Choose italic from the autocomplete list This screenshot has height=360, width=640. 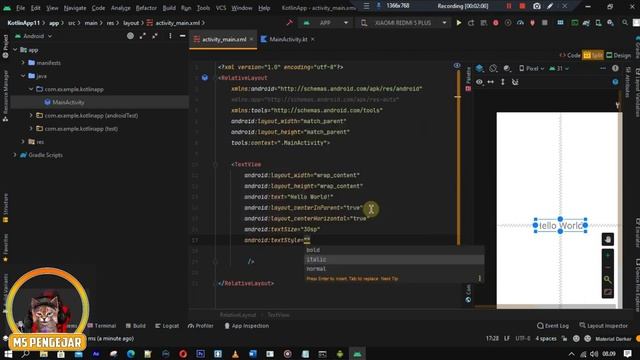(x=394, y=259)
